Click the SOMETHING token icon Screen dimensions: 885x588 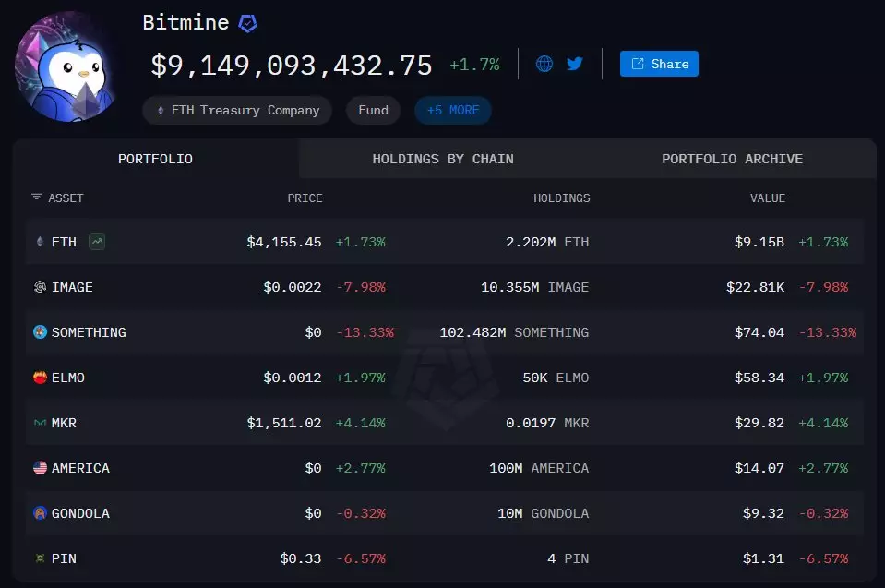click(40, 332)
